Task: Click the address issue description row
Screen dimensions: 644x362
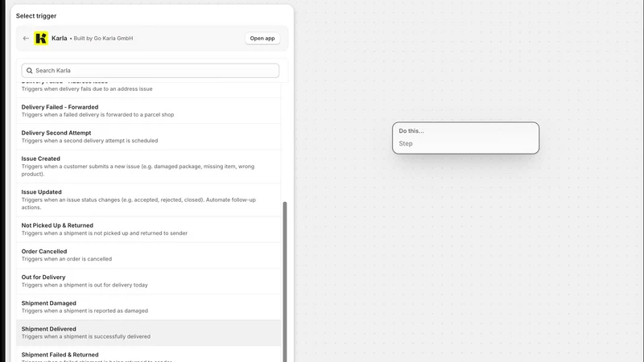Action: click(x=148, y=89)
